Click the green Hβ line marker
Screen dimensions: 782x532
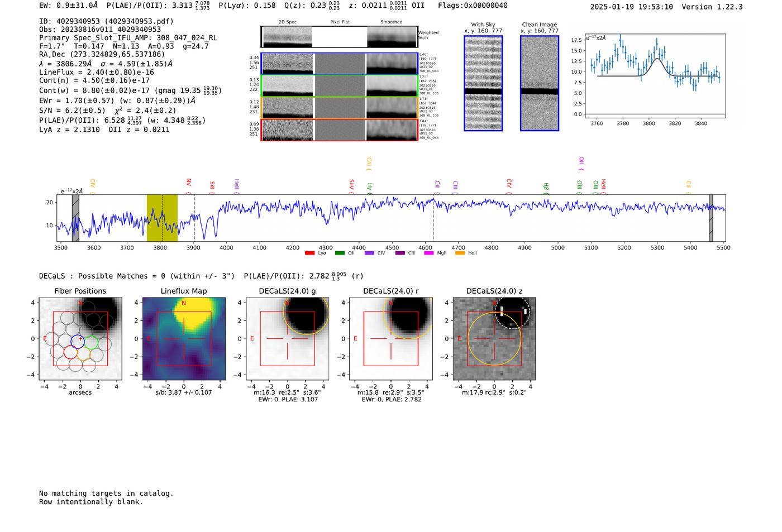(x=546, y=188)
